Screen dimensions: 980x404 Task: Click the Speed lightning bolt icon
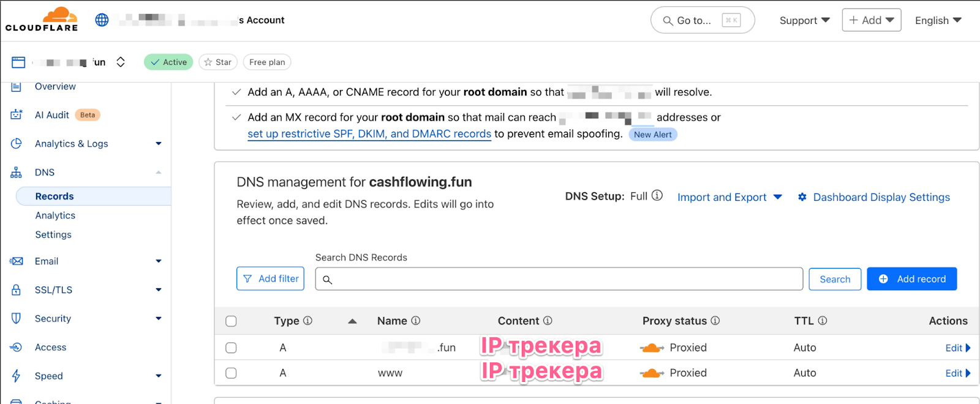click(x=17, y=376)
